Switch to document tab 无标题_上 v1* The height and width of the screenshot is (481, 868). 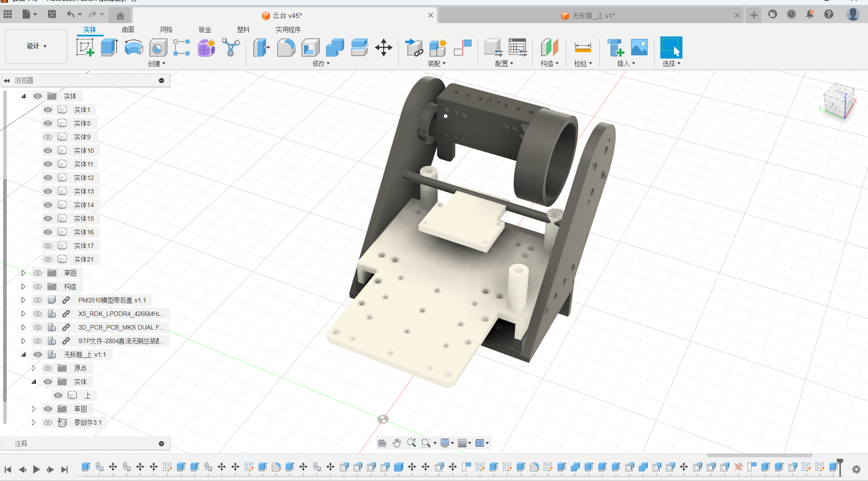(x=591, y=15)
